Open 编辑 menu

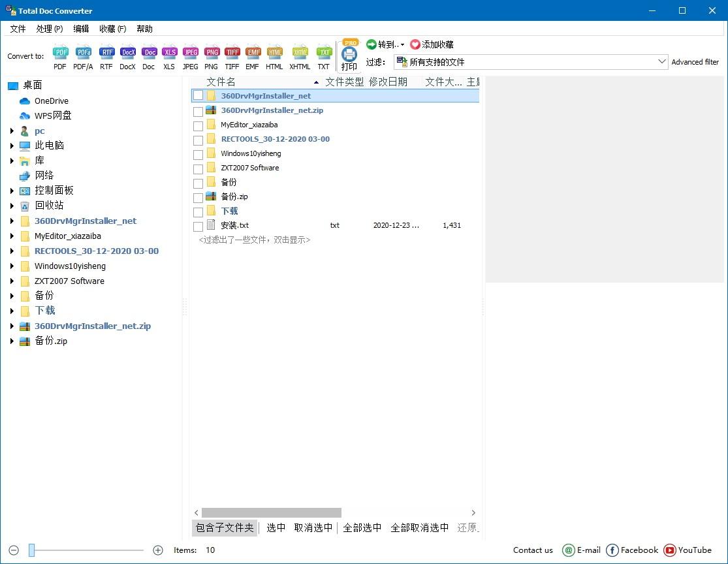[x=81, y=29]
